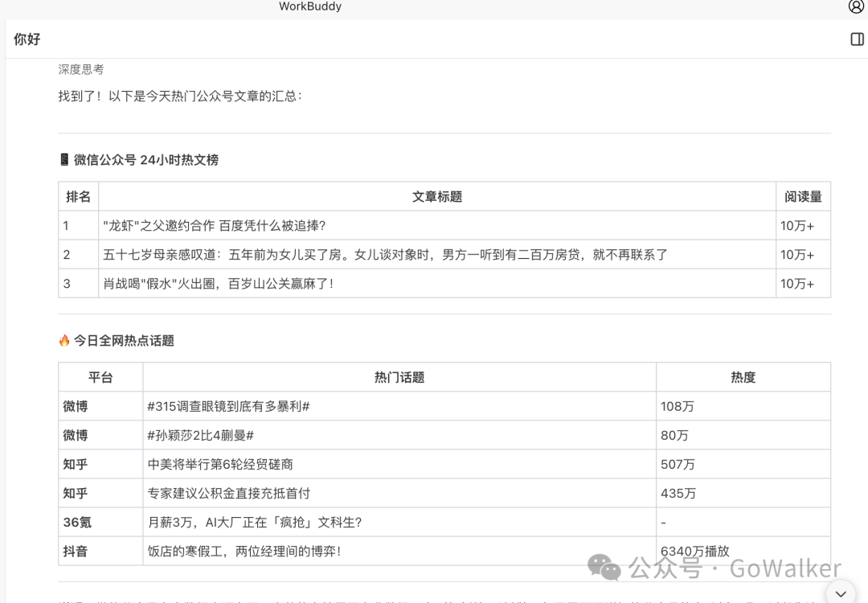Click the first 10万+ read count

click(796, 224)
